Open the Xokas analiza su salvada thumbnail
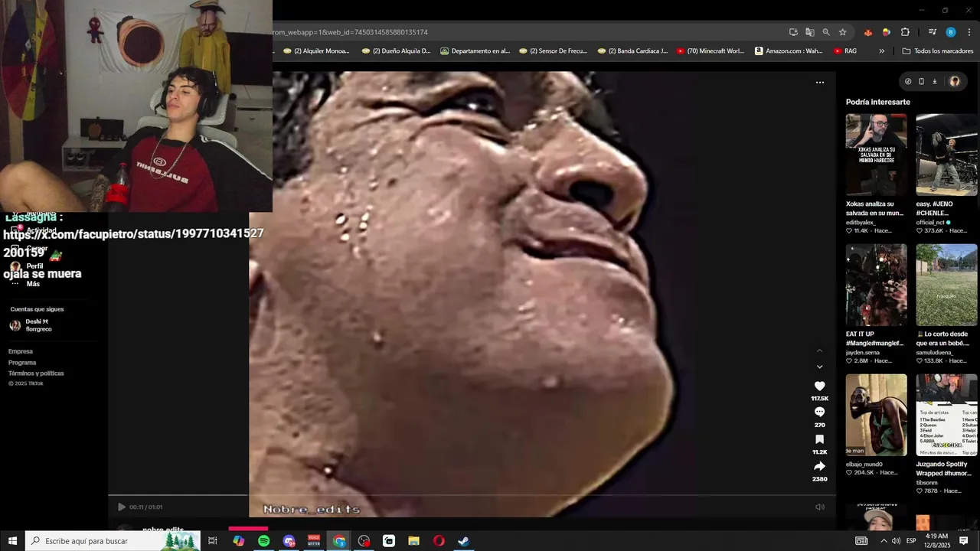 876,155
